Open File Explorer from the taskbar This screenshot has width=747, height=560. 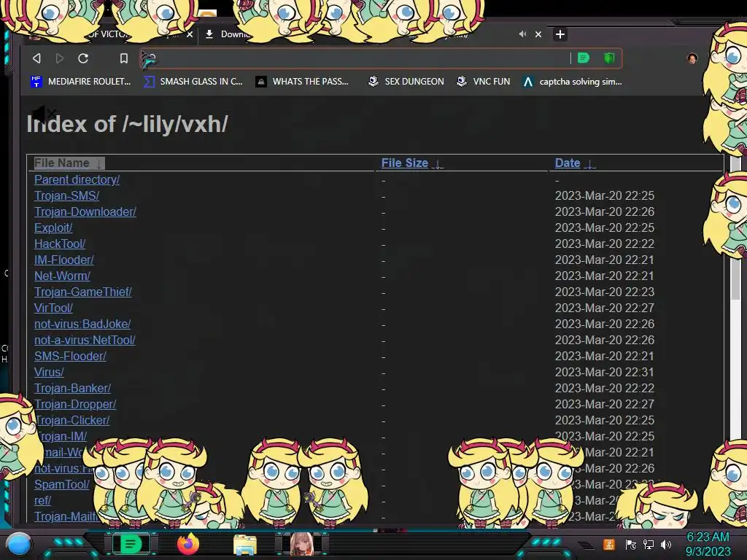245,545
